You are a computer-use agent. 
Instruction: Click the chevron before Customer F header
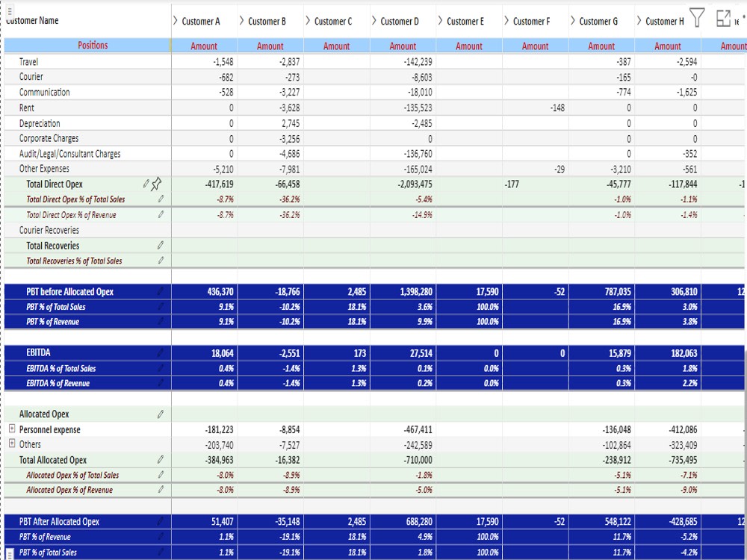pyautogui.click(x=509, y=20)
